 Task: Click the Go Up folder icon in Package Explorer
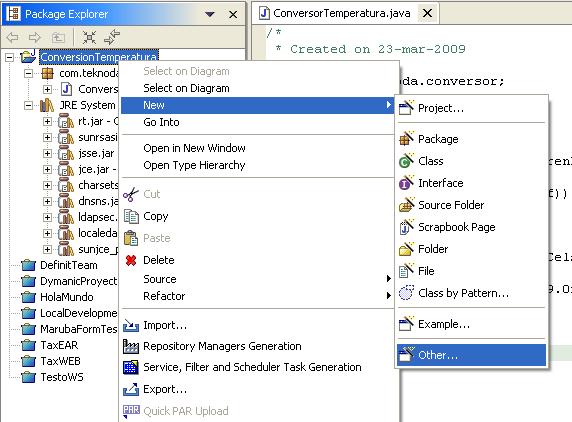58,37
